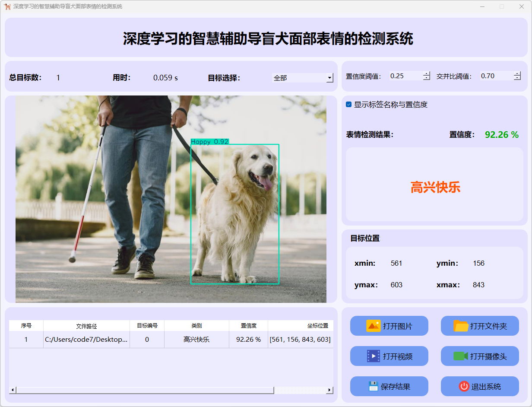Click the floppy disk save results icon
This screenshot has width=532, height=407.
[x=373, y=386]
